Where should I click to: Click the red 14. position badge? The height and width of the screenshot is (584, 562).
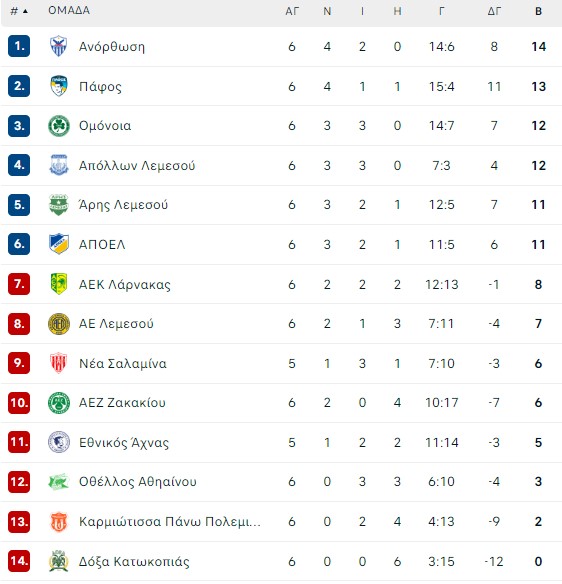click(19, 561)
